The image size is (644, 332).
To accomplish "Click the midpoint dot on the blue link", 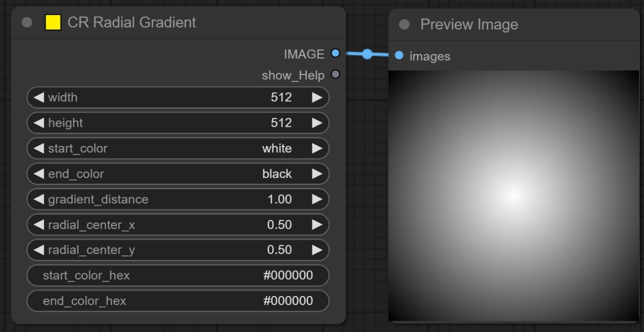I will (367, 54).
